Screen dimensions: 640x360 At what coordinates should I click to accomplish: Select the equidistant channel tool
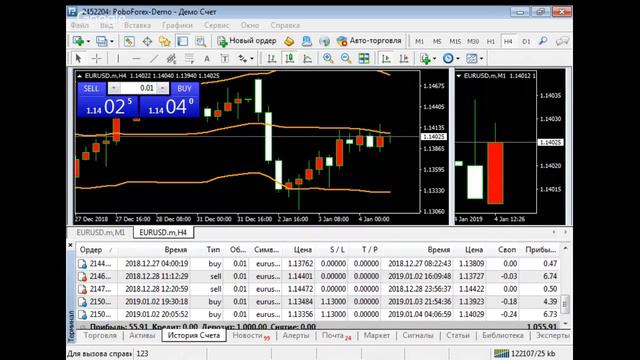click(x=171, y=58)
